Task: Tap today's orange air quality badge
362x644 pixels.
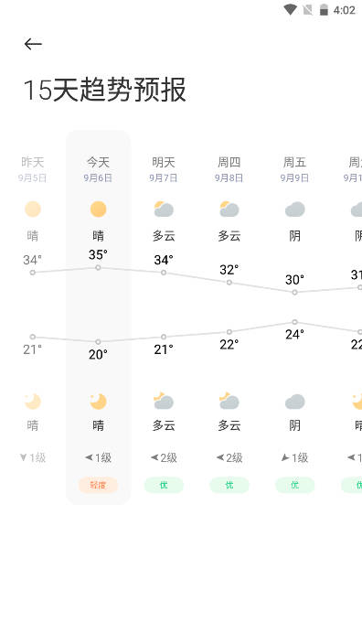Action: (x=98, y=485)
